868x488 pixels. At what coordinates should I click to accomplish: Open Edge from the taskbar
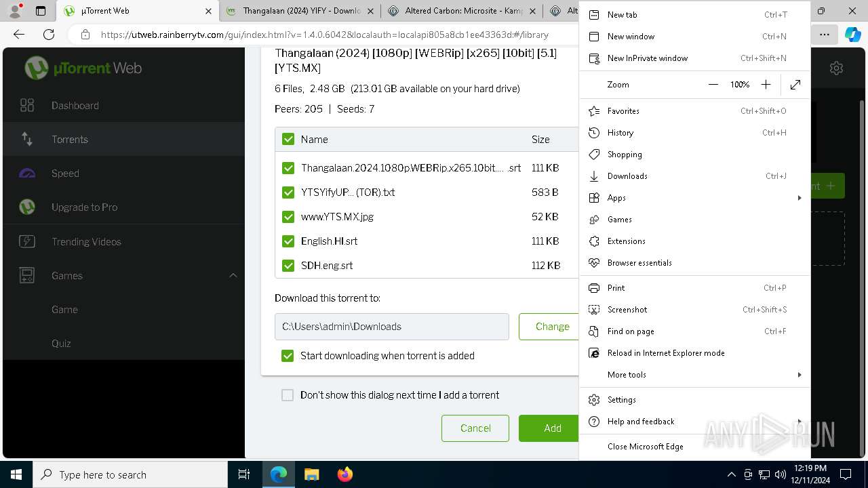pos(278,474)
